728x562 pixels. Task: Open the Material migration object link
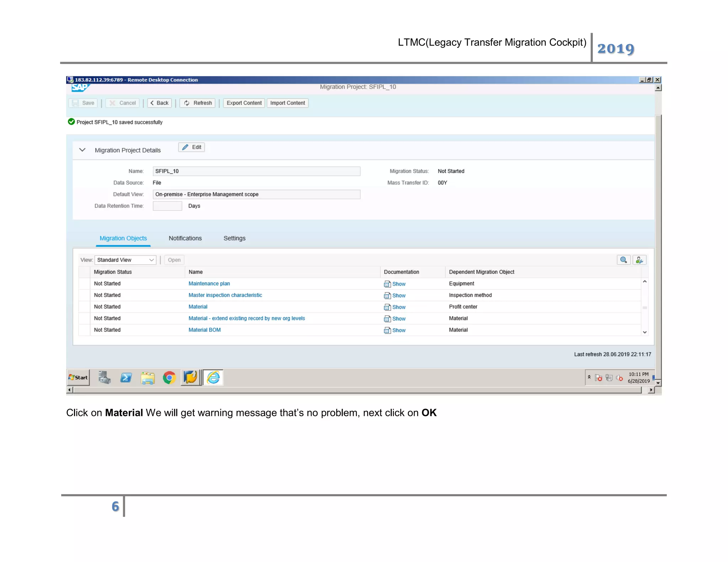[x=198, y=307]
